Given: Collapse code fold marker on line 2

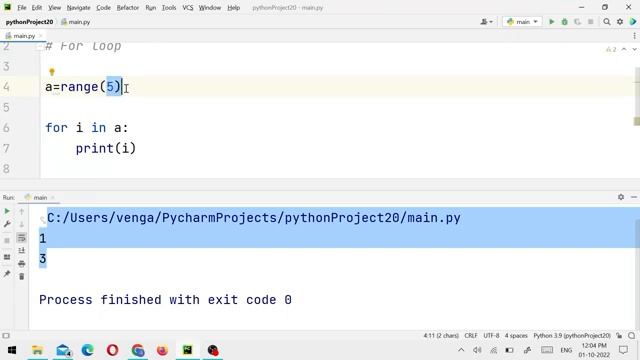Looking at the screenshot, I should 40,47.
